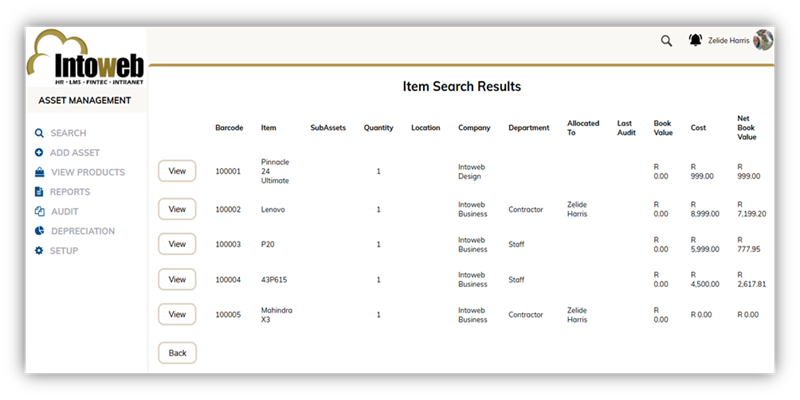Click the Mahindra X3 item name
Screen dimensions: 800x400
click(x=277, y=315)
